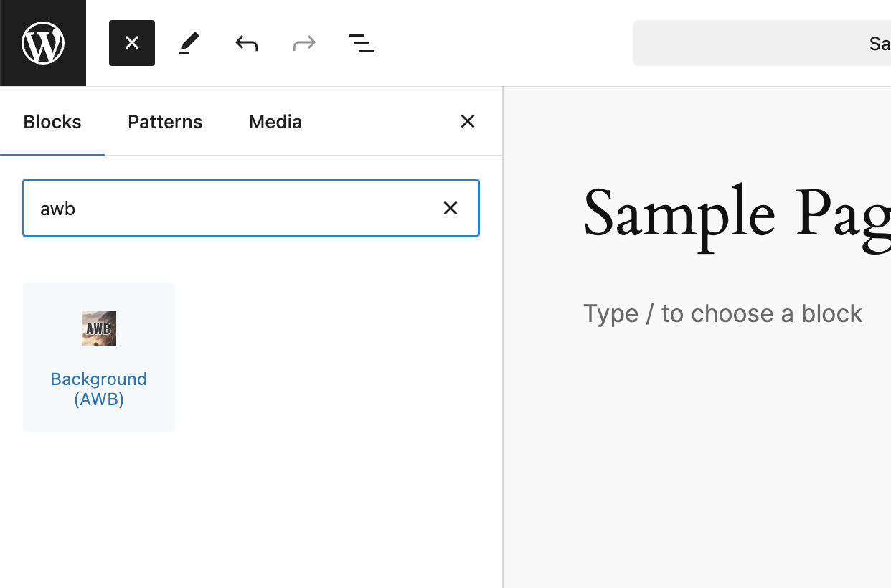Click the Sample Page title heading
This screenshot has width=891, height=588.
coord(737,217)
